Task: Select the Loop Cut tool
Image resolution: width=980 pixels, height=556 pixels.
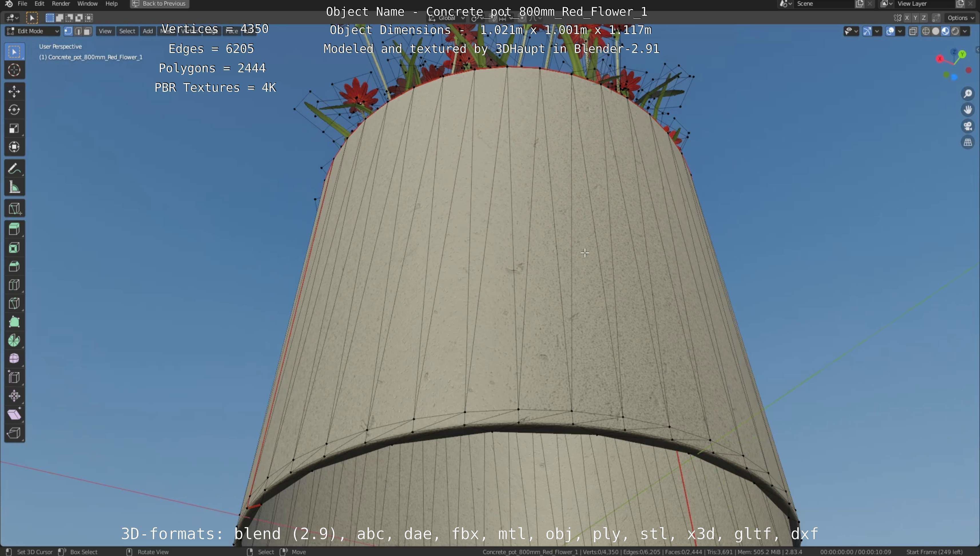Action: [15, 285]
